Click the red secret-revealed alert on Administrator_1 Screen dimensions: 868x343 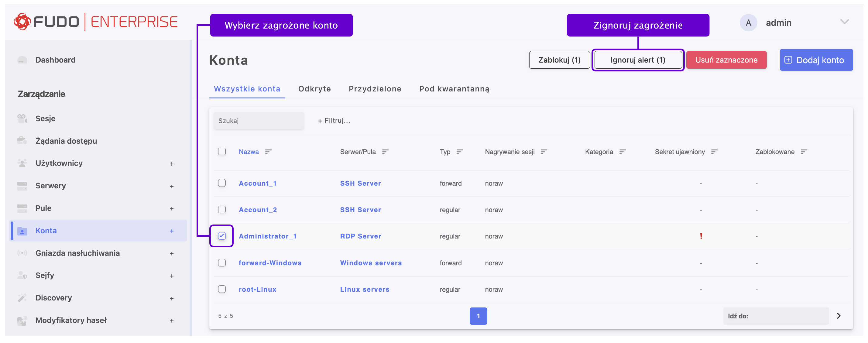701,236
